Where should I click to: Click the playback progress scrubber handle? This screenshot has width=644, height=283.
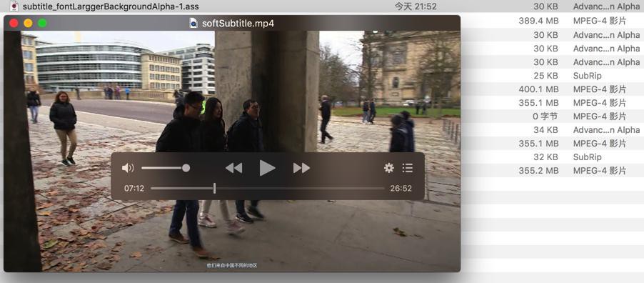point(214,189)
